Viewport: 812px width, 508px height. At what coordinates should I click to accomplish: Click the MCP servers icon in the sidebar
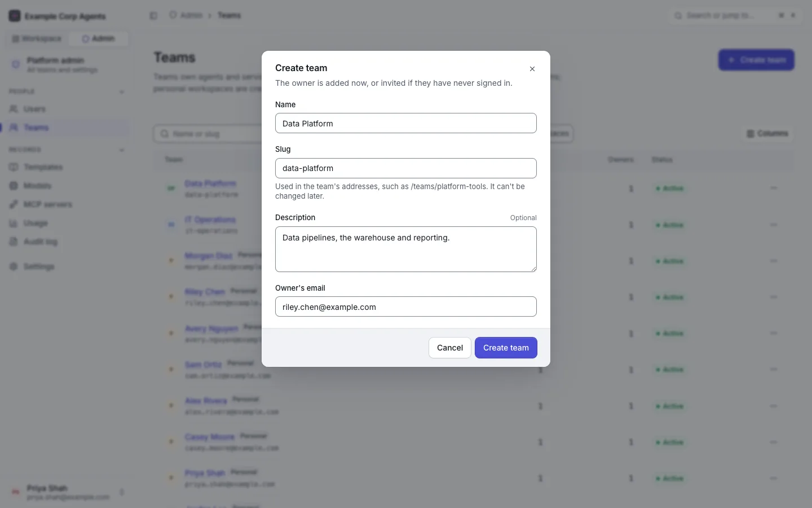click(x=14, y=204)
